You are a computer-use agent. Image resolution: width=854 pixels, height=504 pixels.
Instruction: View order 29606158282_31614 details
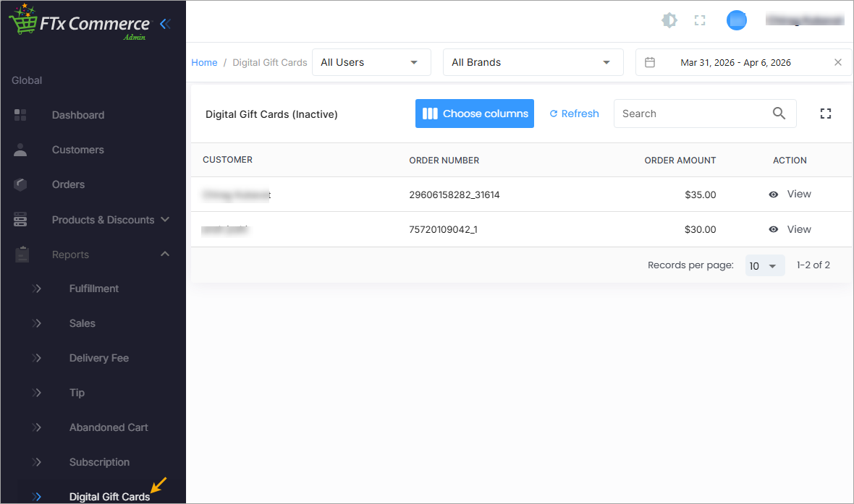(x=790, y=195)
